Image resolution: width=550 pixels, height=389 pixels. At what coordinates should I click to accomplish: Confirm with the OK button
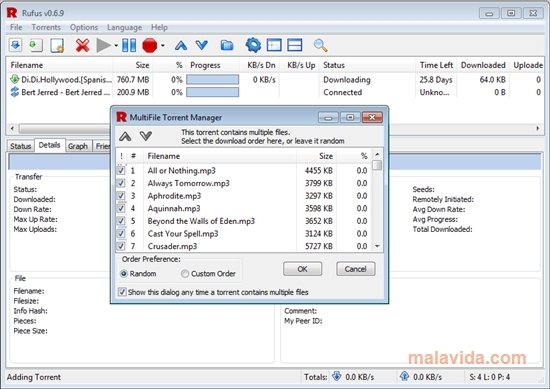pyautogui.click(x=302, y=269)
